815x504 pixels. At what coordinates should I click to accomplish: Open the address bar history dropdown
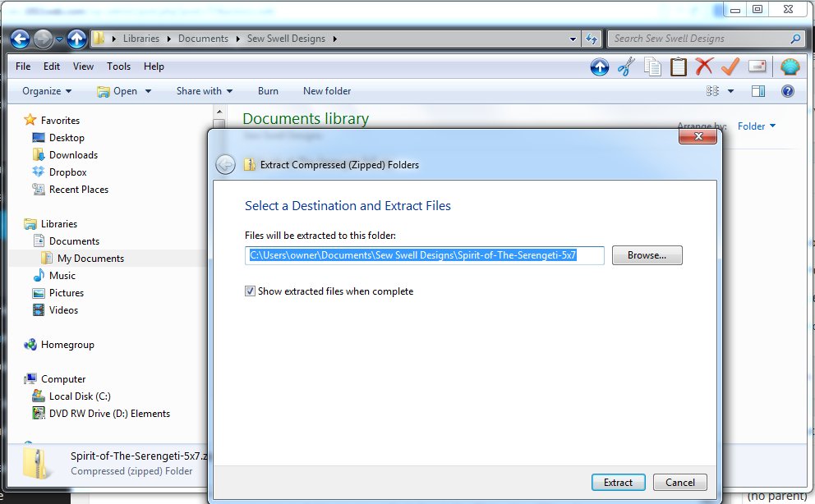point(573,39)
